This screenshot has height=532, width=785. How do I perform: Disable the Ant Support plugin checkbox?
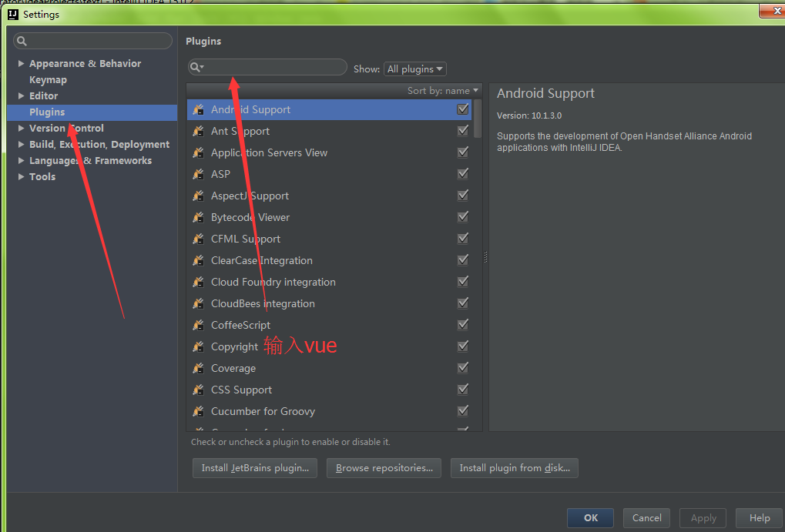coord(462,131)
